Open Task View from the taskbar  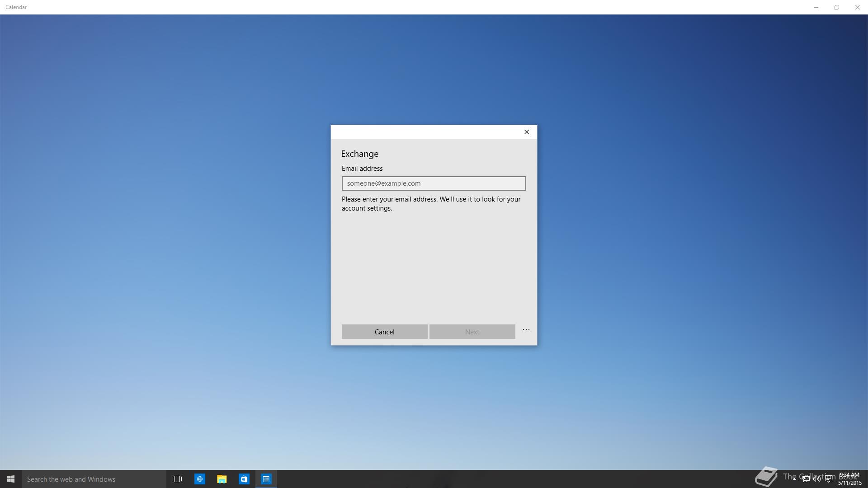coord(177,479)
